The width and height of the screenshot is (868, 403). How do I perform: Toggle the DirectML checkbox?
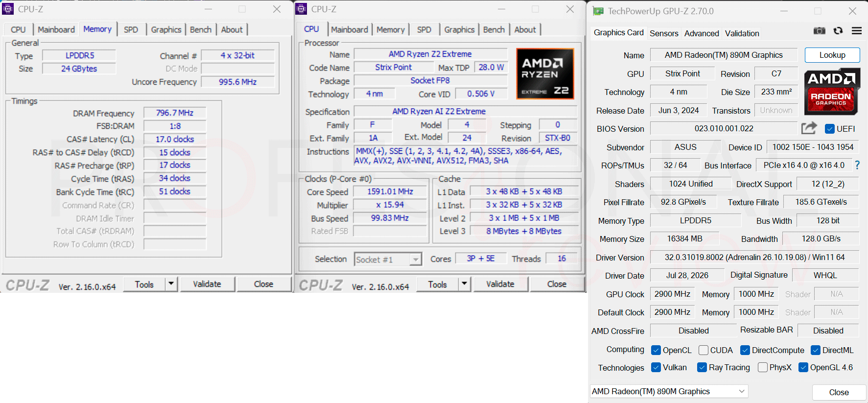click(x=816, y=350)
